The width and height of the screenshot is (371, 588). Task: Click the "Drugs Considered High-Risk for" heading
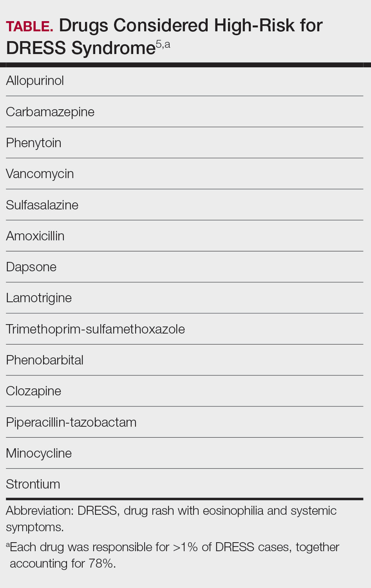coord(190,26)
